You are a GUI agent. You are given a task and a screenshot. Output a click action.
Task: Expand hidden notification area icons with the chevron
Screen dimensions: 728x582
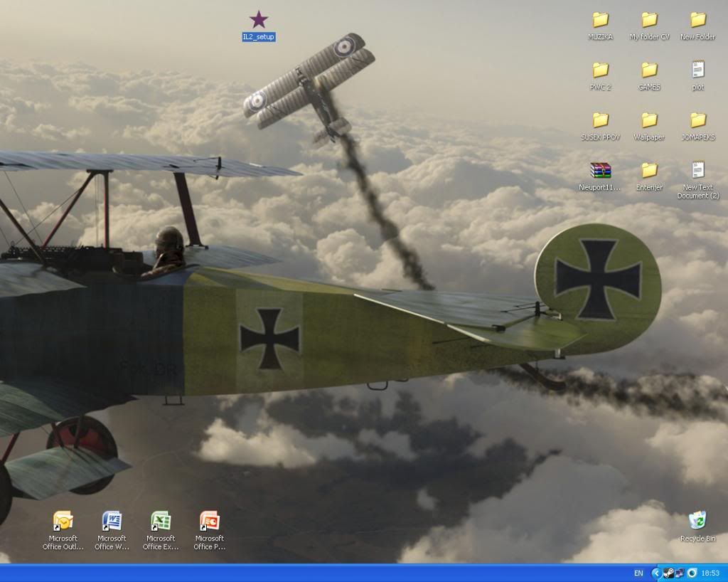tap(657, 573)
